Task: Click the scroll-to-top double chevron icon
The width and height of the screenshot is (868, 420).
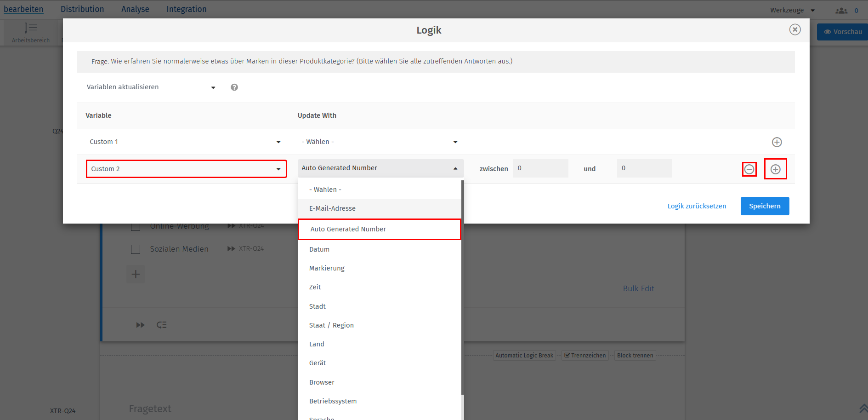Action: pos(863,408)
